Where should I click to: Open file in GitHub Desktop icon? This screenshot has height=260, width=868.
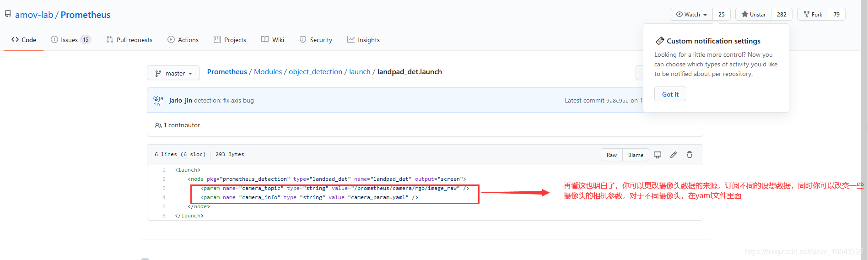tap(658, 155)
